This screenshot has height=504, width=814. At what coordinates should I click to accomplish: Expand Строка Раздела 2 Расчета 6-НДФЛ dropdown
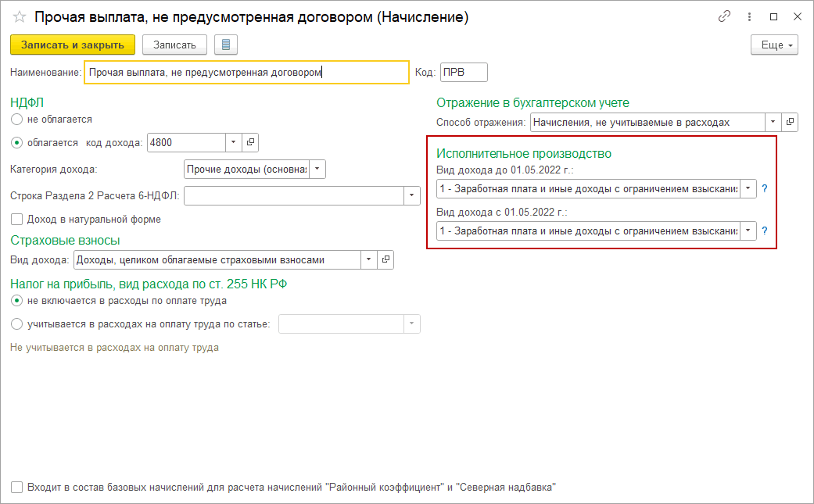(x=412, y=195)
